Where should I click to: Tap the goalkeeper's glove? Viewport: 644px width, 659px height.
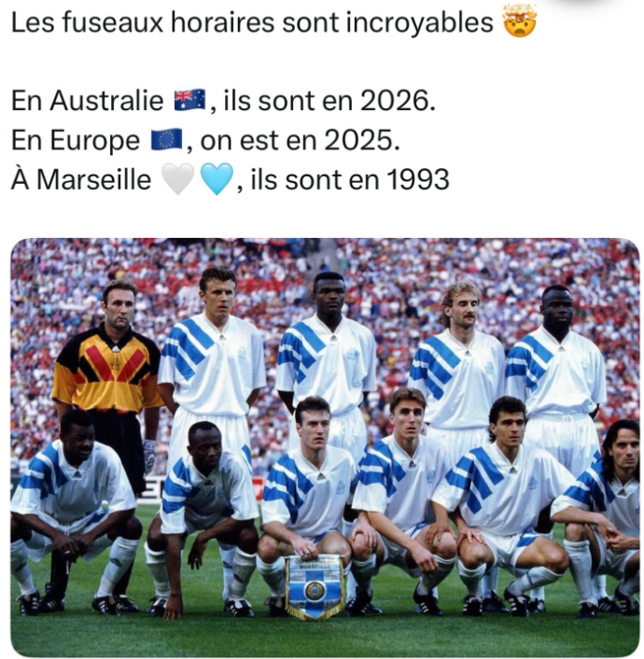point(148,456)
